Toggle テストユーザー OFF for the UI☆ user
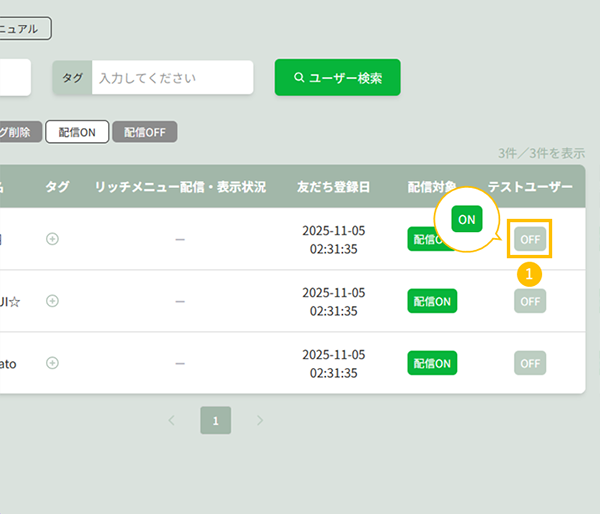This screenshot has height=514, width=600. [530, 301]
